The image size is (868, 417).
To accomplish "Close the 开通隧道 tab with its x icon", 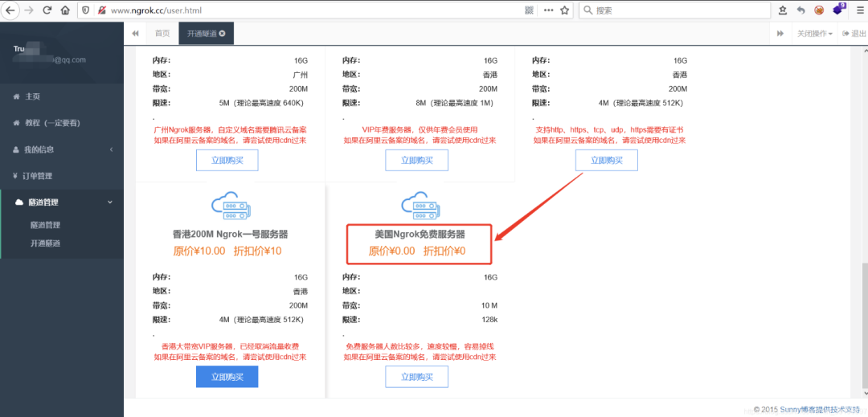I will point(223,33).
